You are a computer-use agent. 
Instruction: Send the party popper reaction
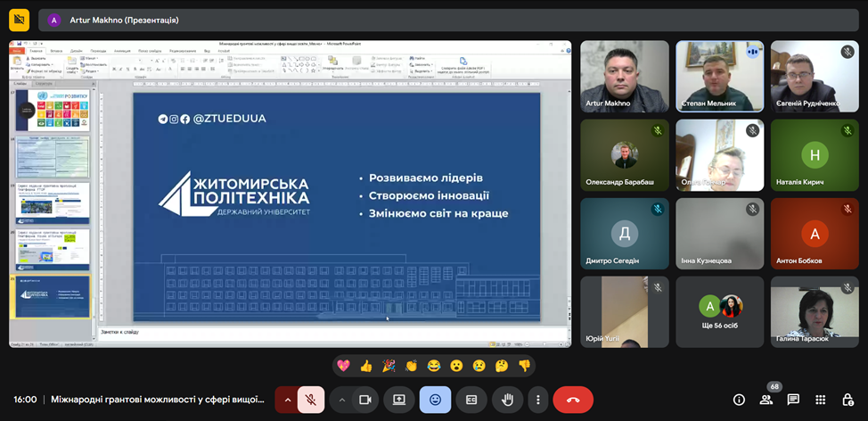389,366
